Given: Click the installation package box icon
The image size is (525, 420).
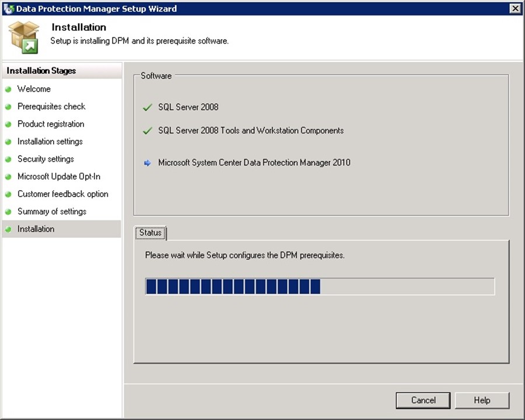Looking at the screenshot, I should tap(24, 37).
